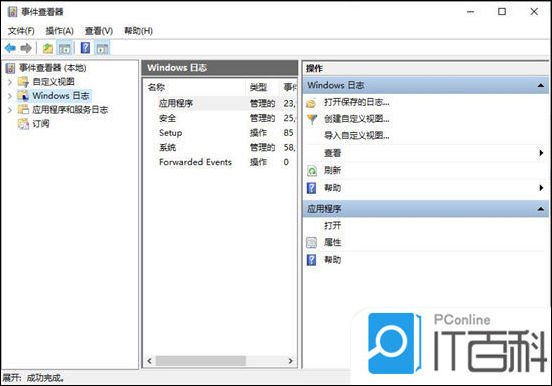Click 打开 under 应用程序 actions
Image resolution: width=552 pixels, height=386 pixels.
(x=332, y=225)
